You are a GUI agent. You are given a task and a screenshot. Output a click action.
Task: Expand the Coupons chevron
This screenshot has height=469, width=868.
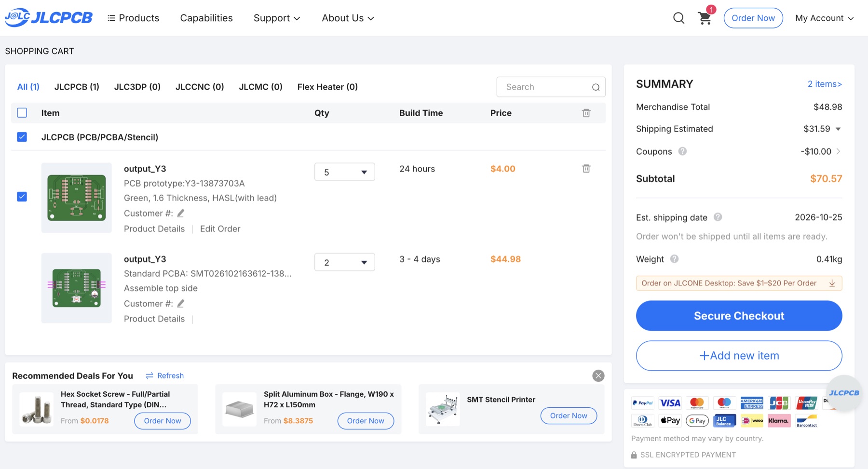click(839, 151)
